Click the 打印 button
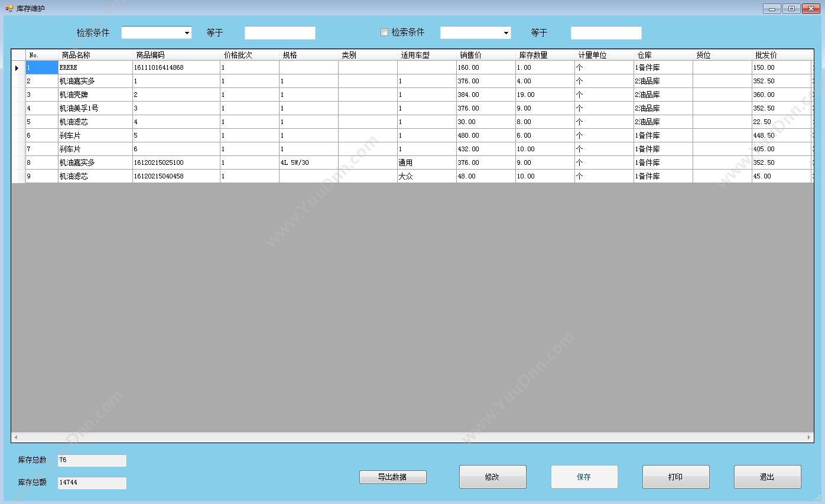The height and width of the screenshot is (504, 825). click(x=676, y=477)
